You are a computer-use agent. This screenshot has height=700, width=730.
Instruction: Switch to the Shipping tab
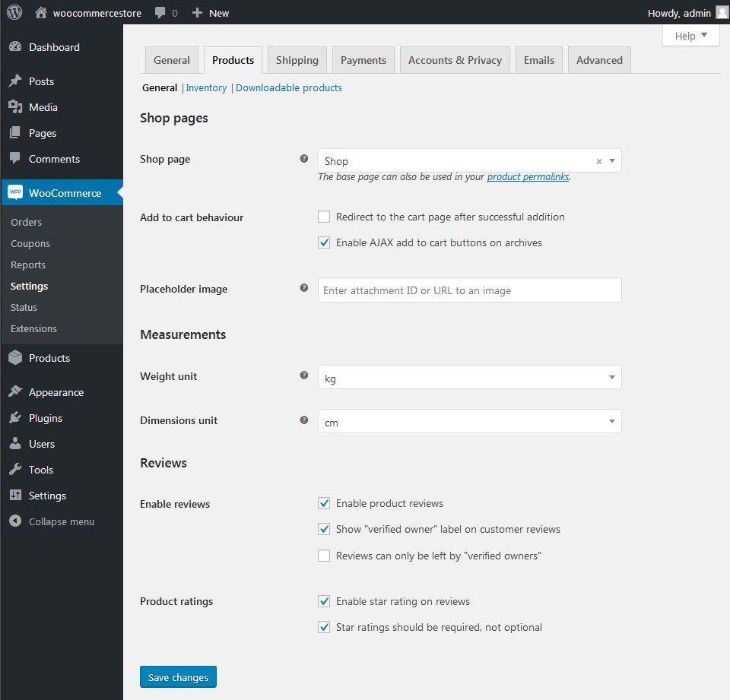click(297, 59)
